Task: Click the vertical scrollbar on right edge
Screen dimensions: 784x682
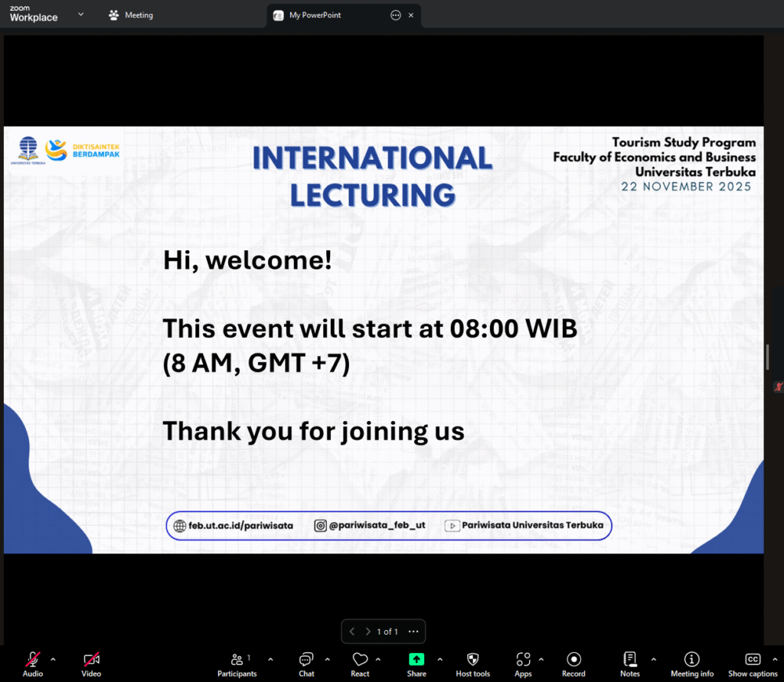Action: (x=766, y=356)
